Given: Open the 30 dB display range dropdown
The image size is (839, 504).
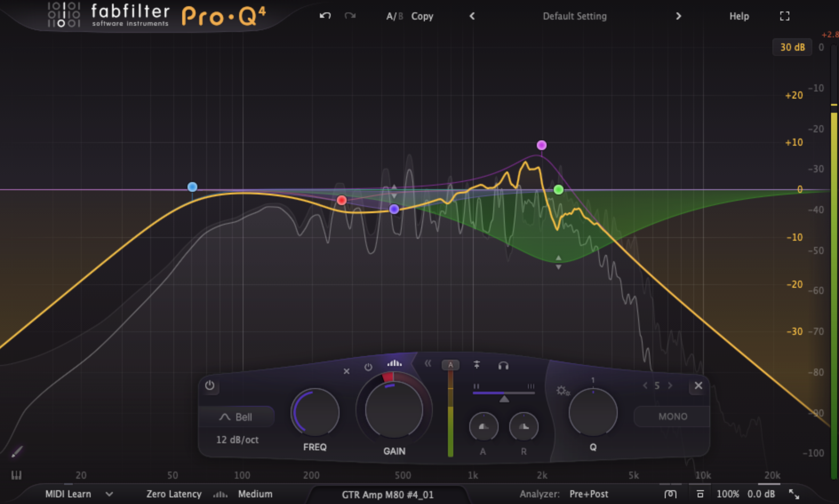Looking at the screenshot, I should coord(792,47).
